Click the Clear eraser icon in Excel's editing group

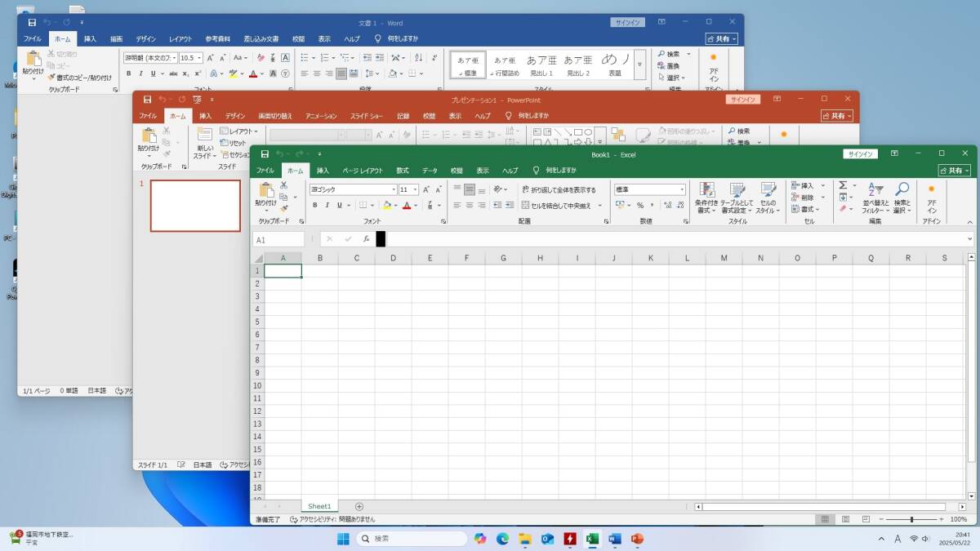pyautogui.click(x=843, y=208)
